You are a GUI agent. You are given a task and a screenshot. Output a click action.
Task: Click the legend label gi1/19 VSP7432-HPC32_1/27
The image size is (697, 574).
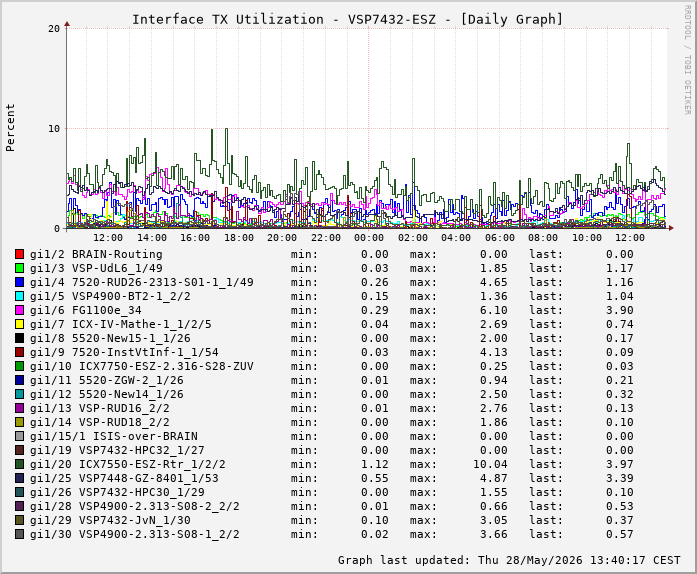(x=117, y=450)
